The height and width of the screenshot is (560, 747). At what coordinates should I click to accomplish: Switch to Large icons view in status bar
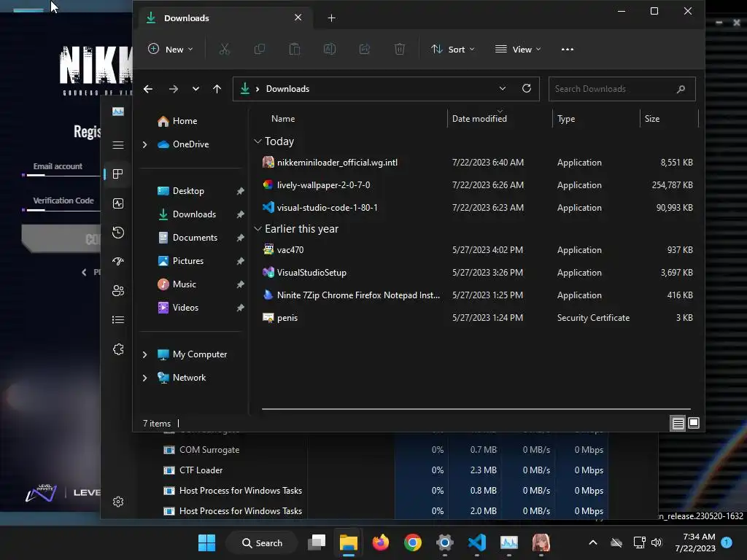tap(694, 423)
